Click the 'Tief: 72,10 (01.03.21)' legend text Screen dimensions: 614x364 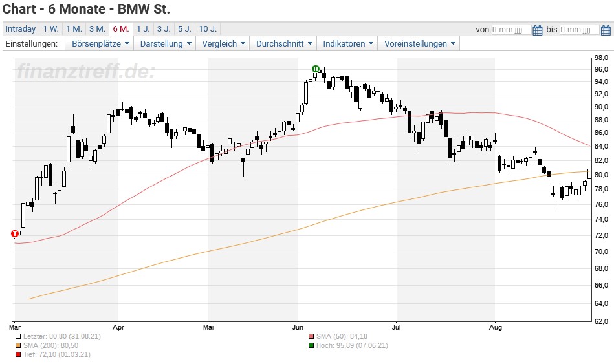point(57,354)
